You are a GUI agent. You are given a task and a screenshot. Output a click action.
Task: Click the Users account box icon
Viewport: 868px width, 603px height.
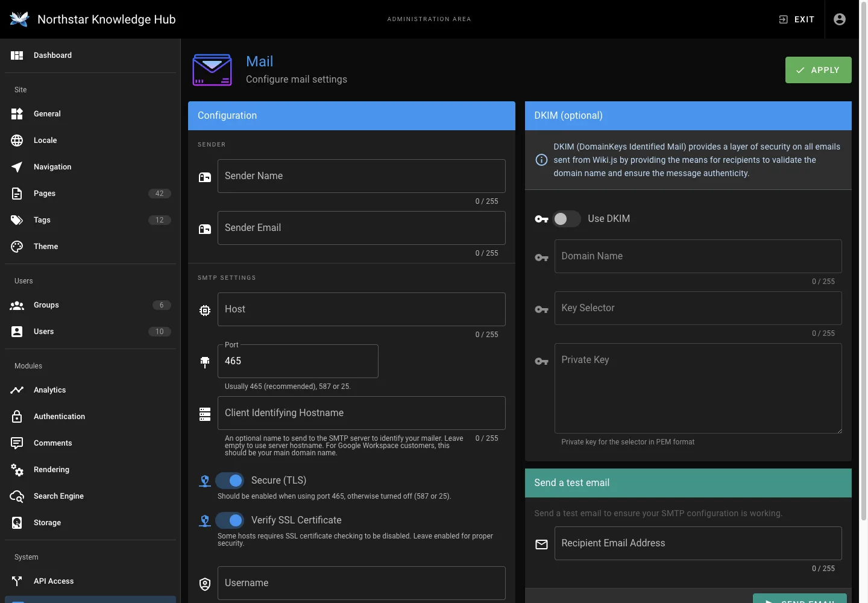coord(17,332)
